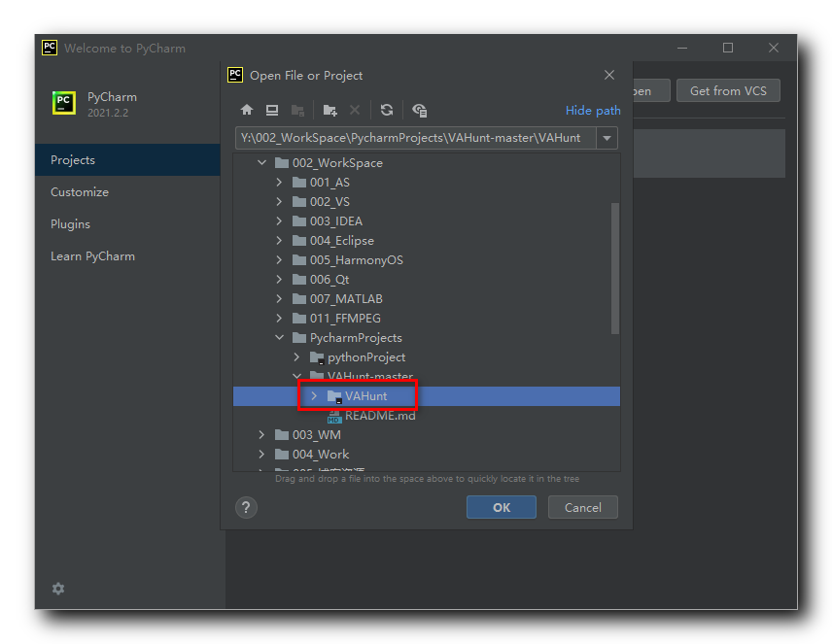
Task: Click the Desktop directory toolbar icon
Action: pyautogui.click(x=272, y=110)
